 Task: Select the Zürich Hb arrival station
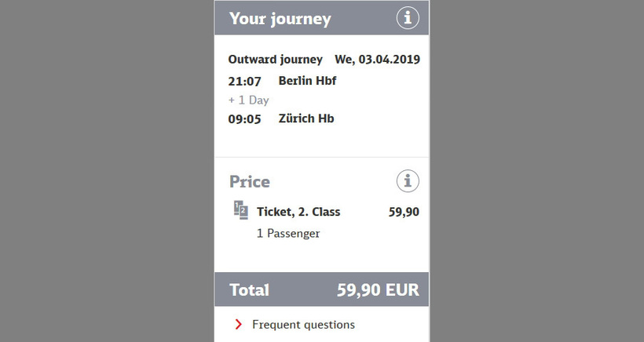pyautogui.click(x=306, y=118)
